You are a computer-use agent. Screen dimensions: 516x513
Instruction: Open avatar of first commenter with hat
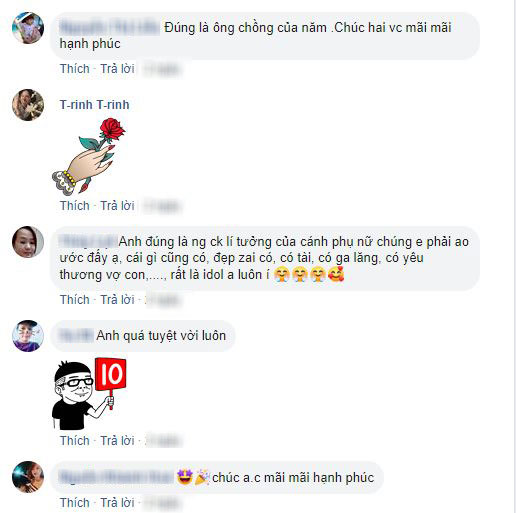[x=28, y=28]
